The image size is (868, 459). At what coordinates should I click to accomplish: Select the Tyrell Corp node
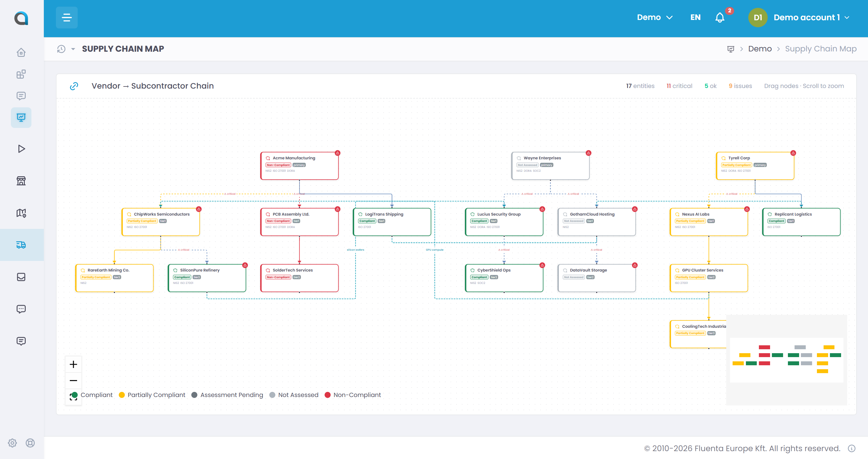755,165
